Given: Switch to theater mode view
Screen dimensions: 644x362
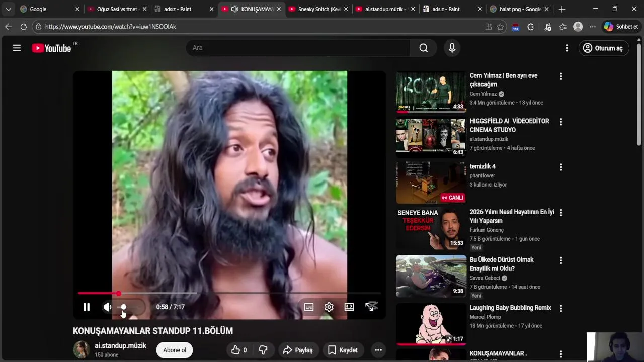Looking at the screenshot, I should 349,307.
